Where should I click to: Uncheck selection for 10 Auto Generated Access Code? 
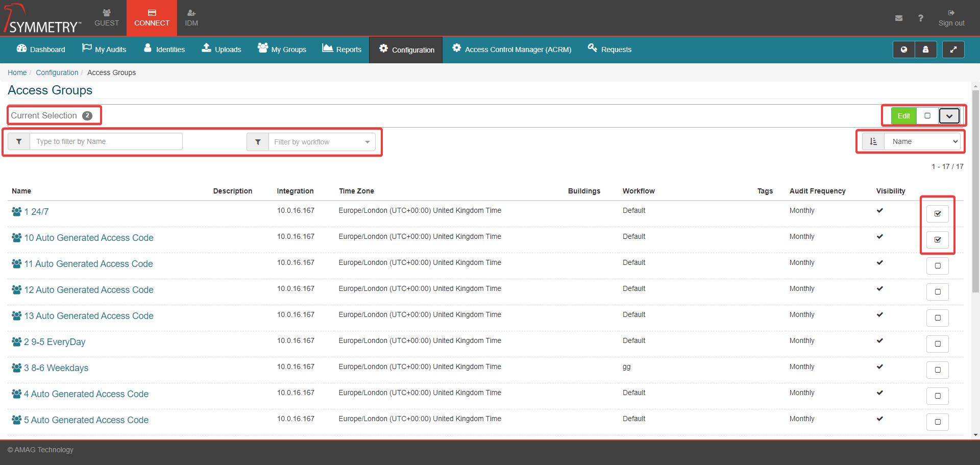[938, 239]
